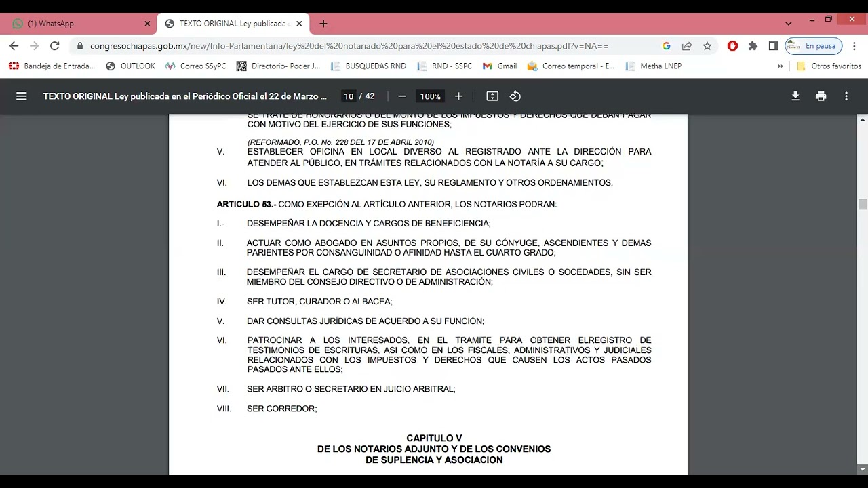
Task: Select the TEXTO ORIGINAL Ley tab
Action: (x=233, y=24)
